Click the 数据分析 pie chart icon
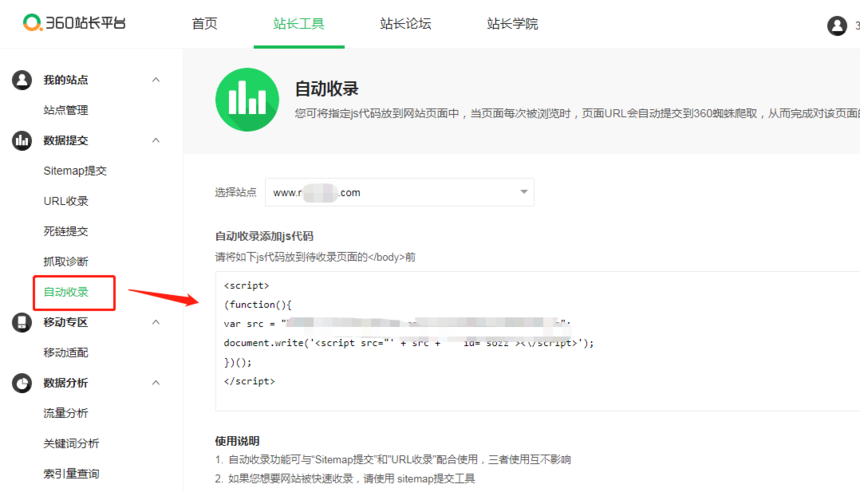This screenshot has width=860, height=492. click(22, 383)
